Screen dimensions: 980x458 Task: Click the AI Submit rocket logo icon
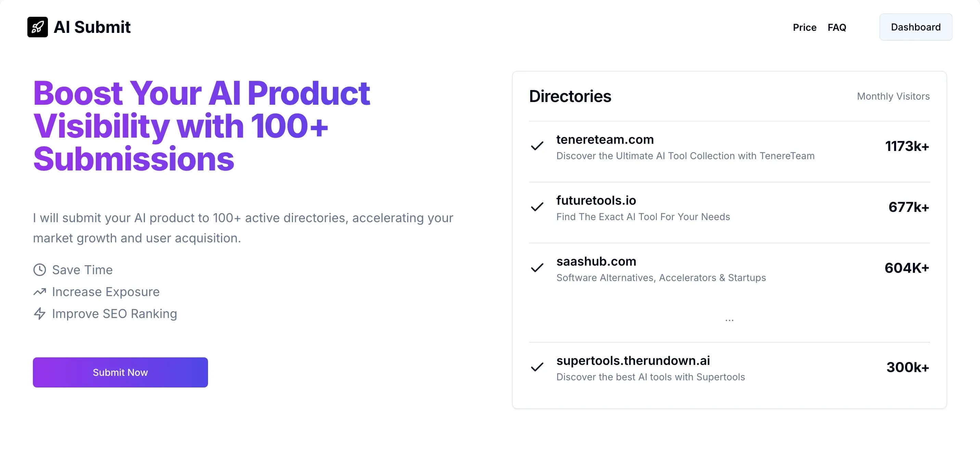coord(38,27)
